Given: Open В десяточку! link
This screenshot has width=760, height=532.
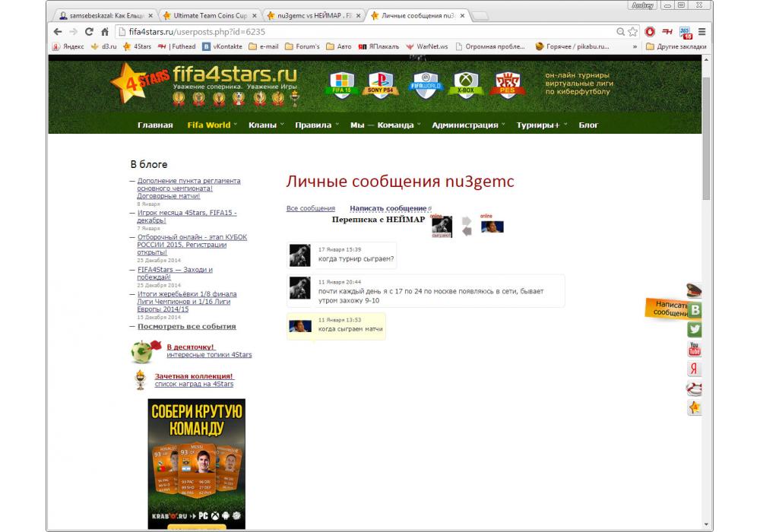Looking at the screenshot, I should tap(190, 347).
